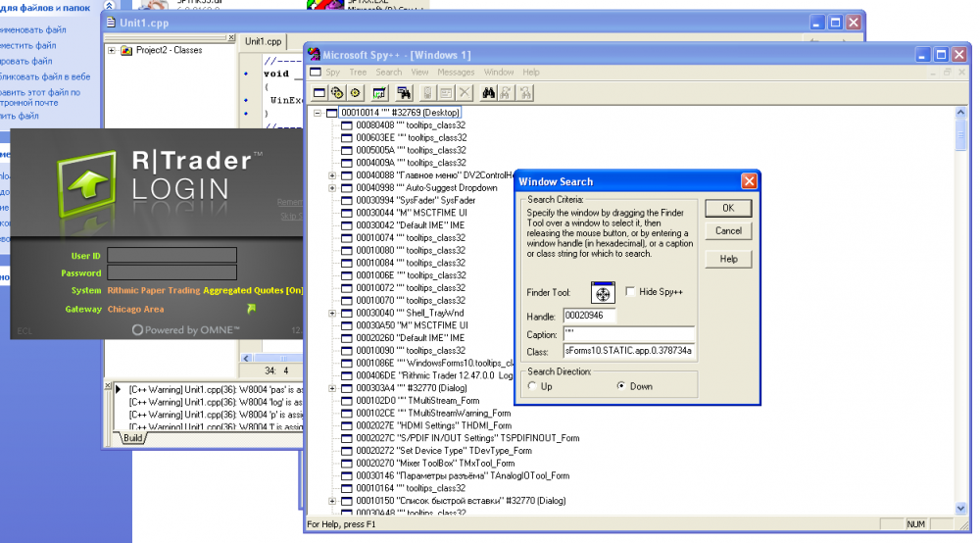Expand the Project2 - Classes tree node
Image resolution: width=980 pixels, height=543 pixels.
[x=112, y=50]
